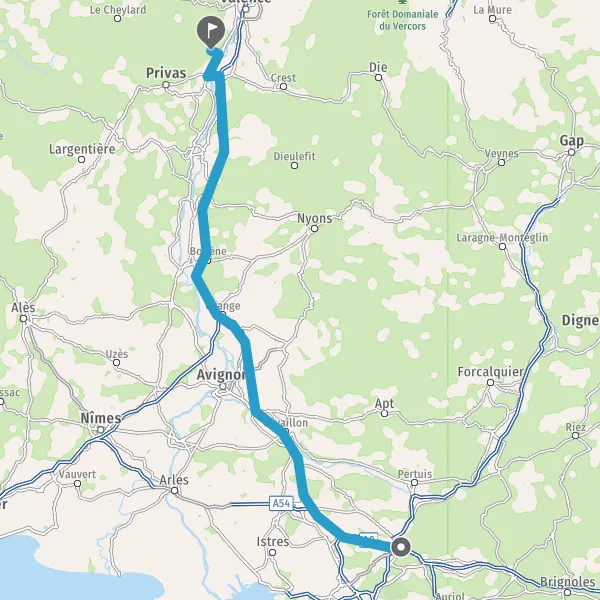Select the Pertuis town label

tap(415, 474)
